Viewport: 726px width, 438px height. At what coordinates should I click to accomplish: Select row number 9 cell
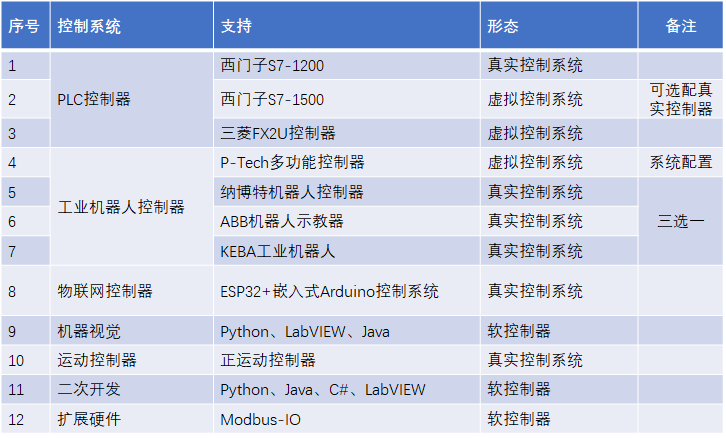[x=25, y=331]
